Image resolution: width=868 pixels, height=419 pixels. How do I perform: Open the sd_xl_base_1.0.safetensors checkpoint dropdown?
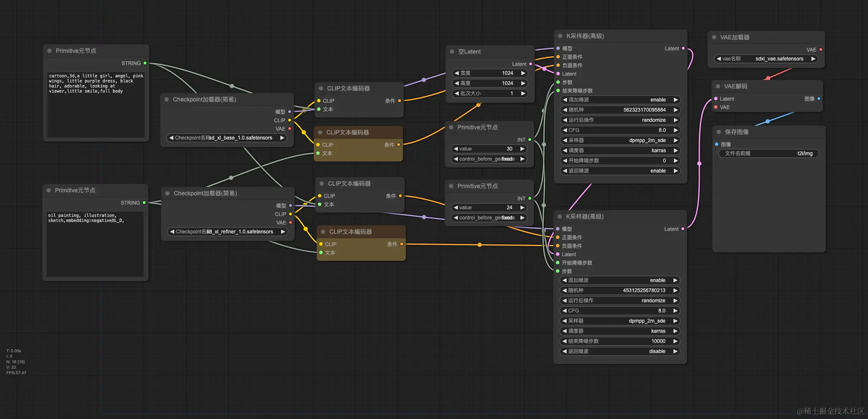(227, 138)
